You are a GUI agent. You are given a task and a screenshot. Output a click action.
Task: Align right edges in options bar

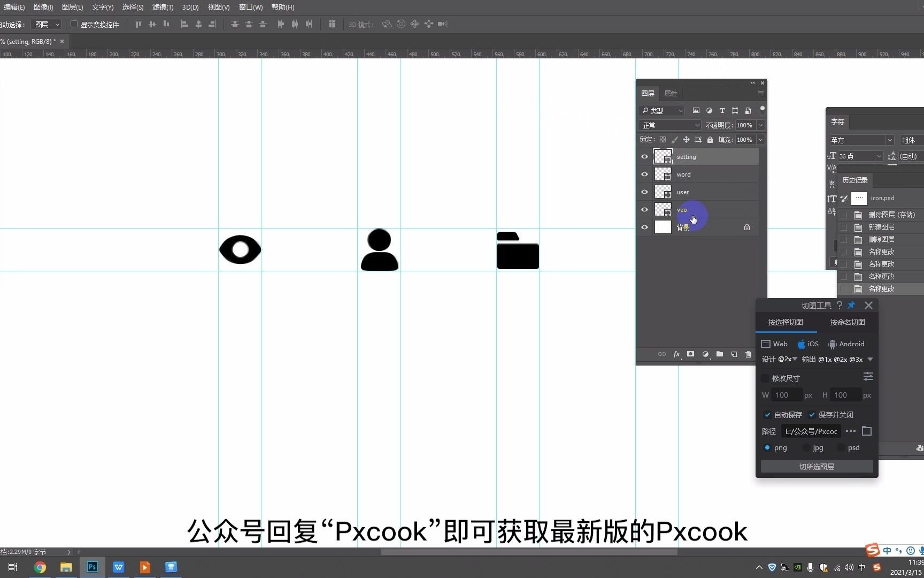pyautogui.click(x=212, y=24)
